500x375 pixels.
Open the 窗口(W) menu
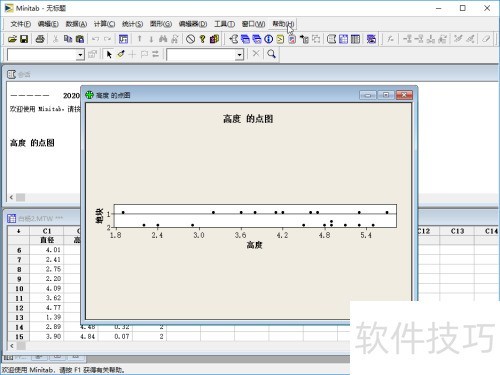coord(253,24)
